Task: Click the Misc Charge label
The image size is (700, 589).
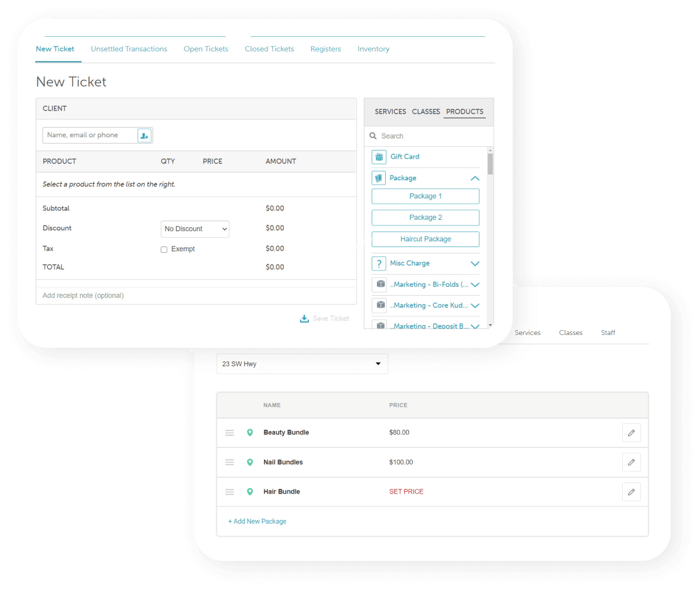Action: pos(409,263)
